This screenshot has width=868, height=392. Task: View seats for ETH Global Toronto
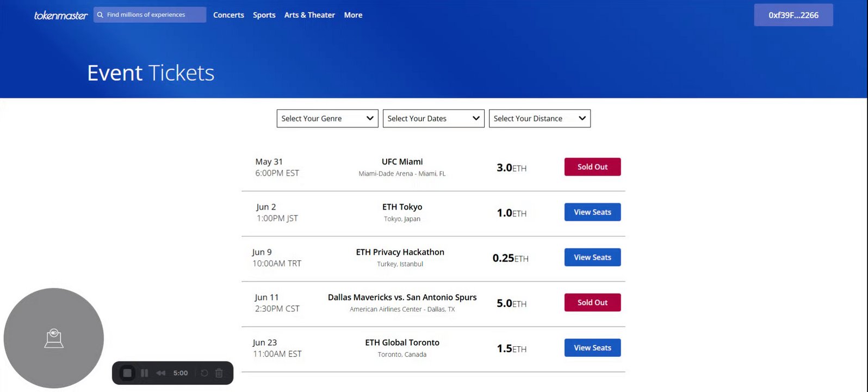(x=592, y=348)
